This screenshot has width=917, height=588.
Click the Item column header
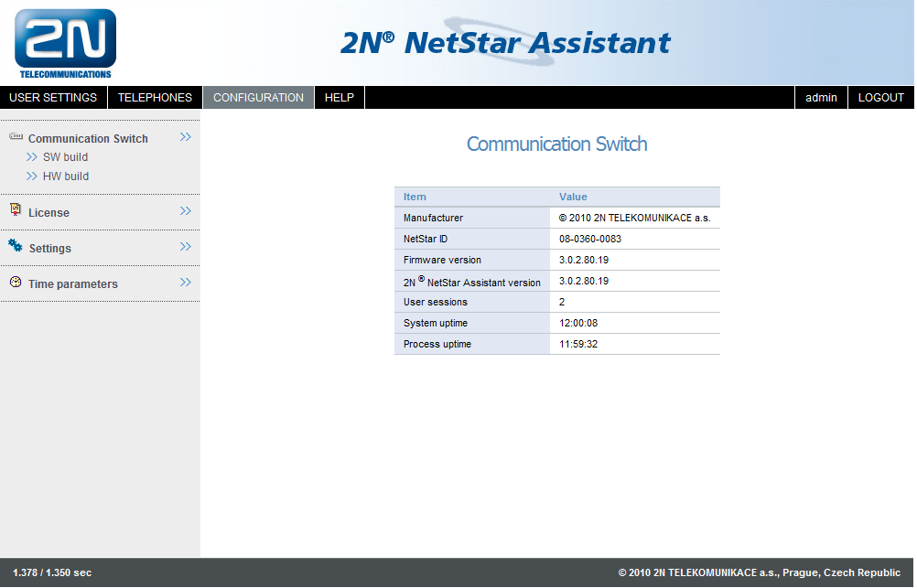tap(415, 197)
